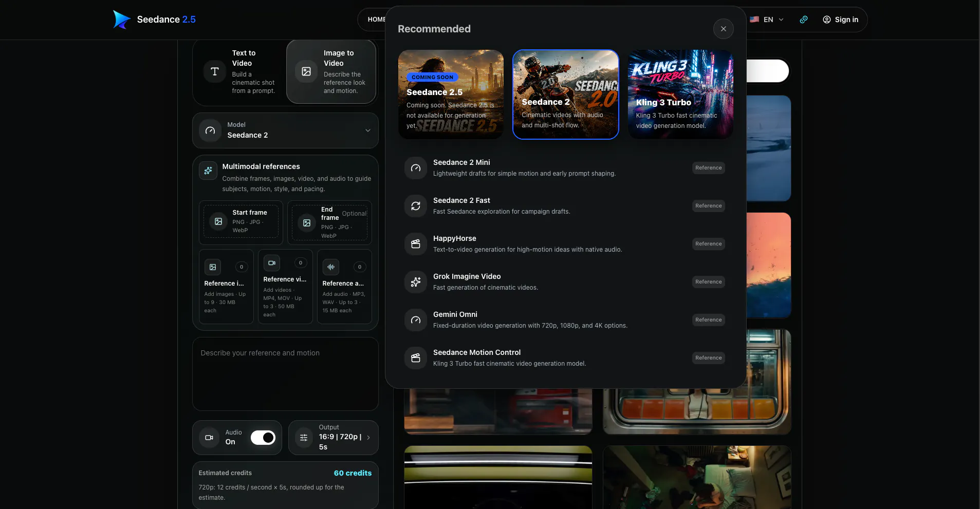Select the Seedance 2 recommended card
Screen dimensions: 980x509
point(566,95)
